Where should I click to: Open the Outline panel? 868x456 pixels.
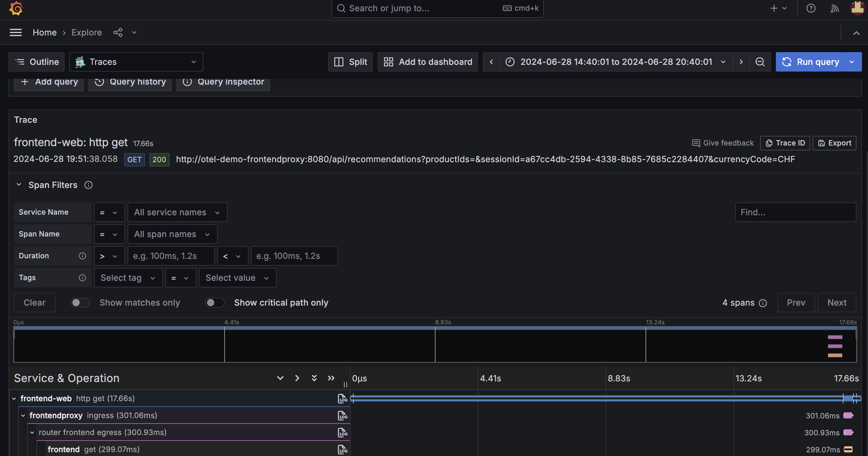36,62
